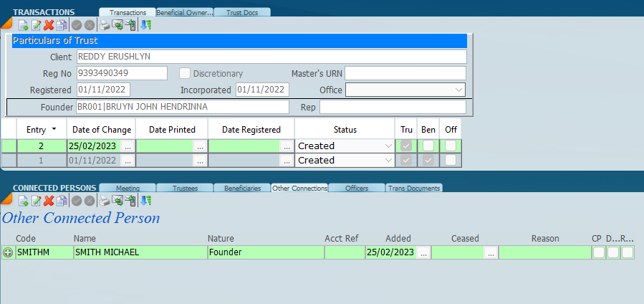The height and width of the screenshot is (304, 644).
Task: Click the red delete icon in Connected Persons toolbar
Action: (x=49, y=201)
